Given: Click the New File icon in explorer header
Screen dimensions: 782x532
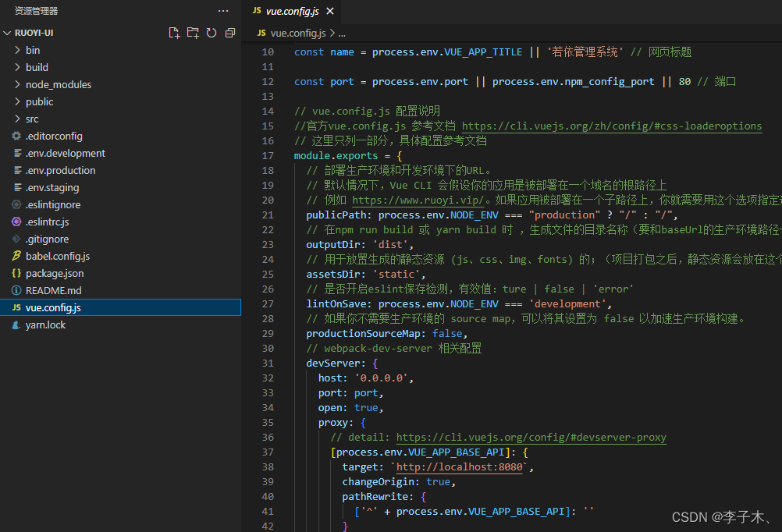Looking at the screenshot, I should [173, 33].
